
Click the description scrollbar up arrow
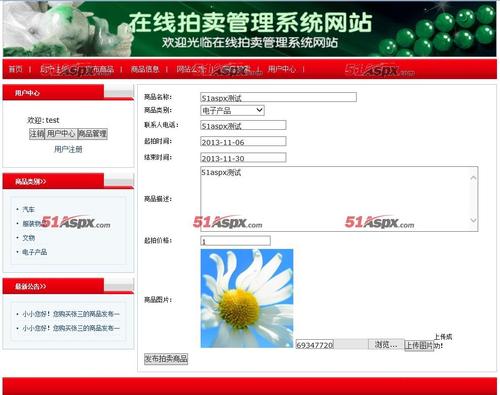pyautogui.click(x=473, y=178)
